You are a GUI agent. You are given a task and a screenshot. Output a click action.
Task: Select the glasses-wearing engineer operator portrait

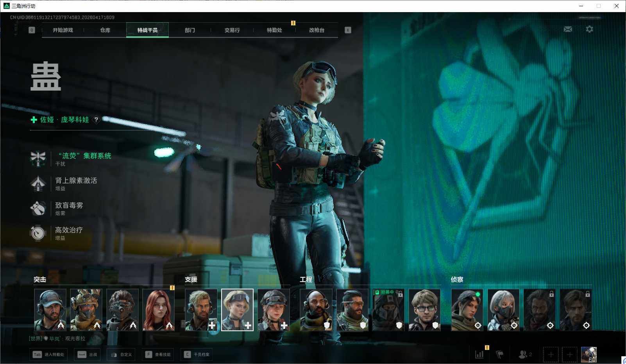pyautogui.click(x=425, y=310)
